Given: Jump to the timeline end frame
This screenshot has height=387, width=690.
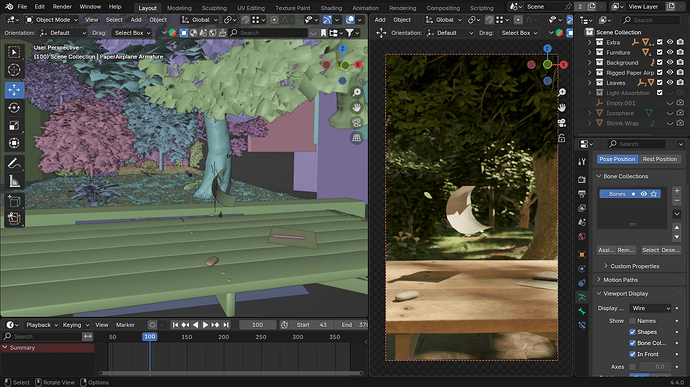Looking at the screenshot, I should (225, 325).
